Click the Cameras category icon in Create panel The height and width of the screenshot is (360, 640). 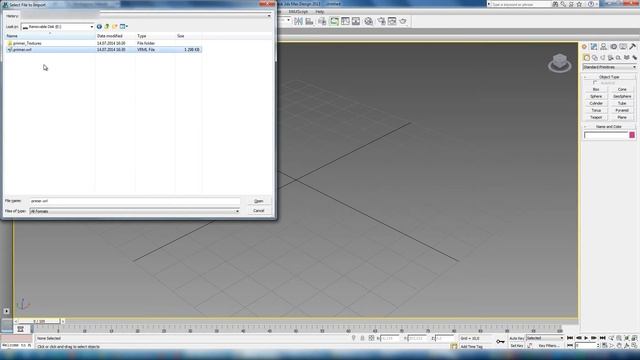click(611, 58)
